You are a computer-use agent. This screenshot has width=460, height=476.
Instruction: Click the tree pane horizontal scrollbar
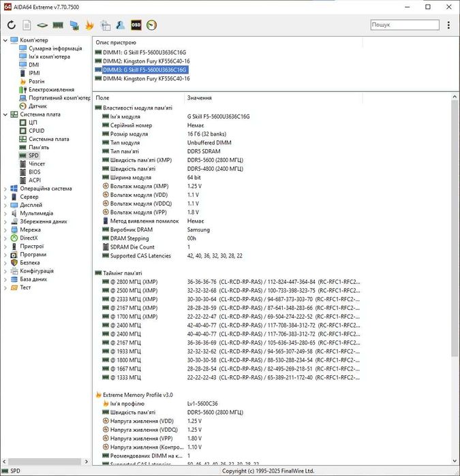tap(44, 462)
